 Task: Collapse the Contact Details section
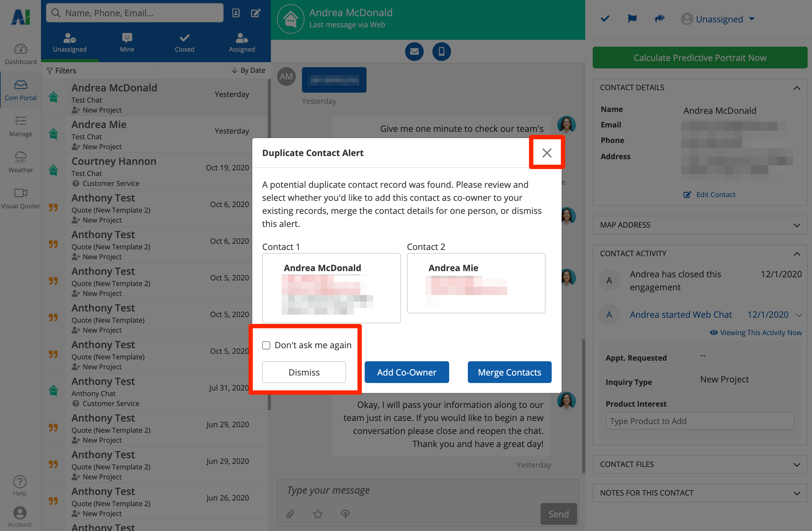797,88
